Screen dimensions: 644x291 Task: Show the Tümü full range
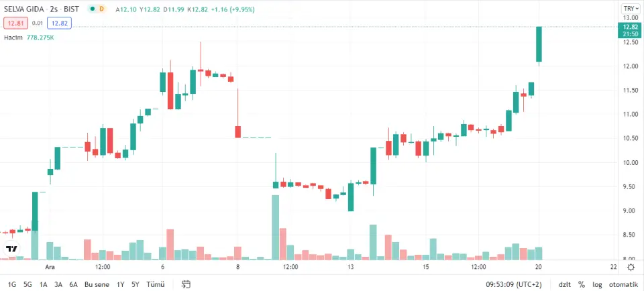(x=155, y=284)
